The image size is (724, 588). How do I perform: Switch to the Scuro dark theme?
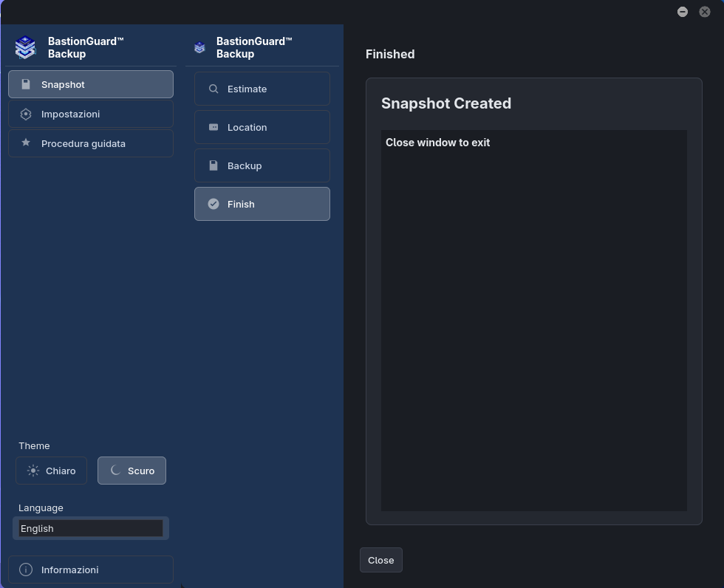pos(132,471)
